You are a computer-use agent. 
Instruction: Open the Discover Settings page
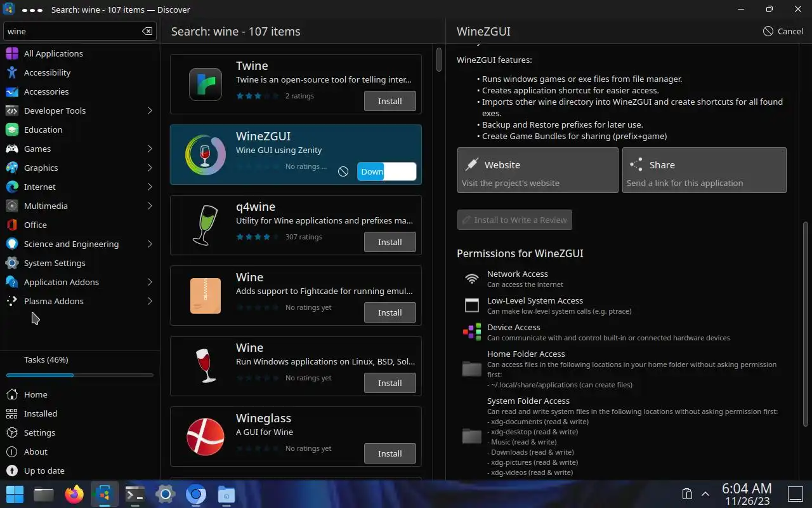[79, 432]
